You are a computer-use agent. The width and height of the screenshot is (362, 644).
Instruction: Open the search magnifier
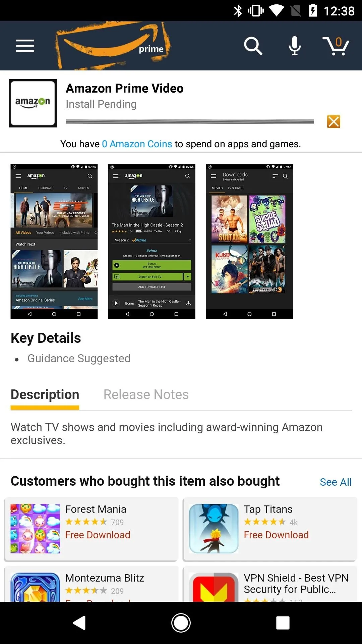(x=253, y=46)
